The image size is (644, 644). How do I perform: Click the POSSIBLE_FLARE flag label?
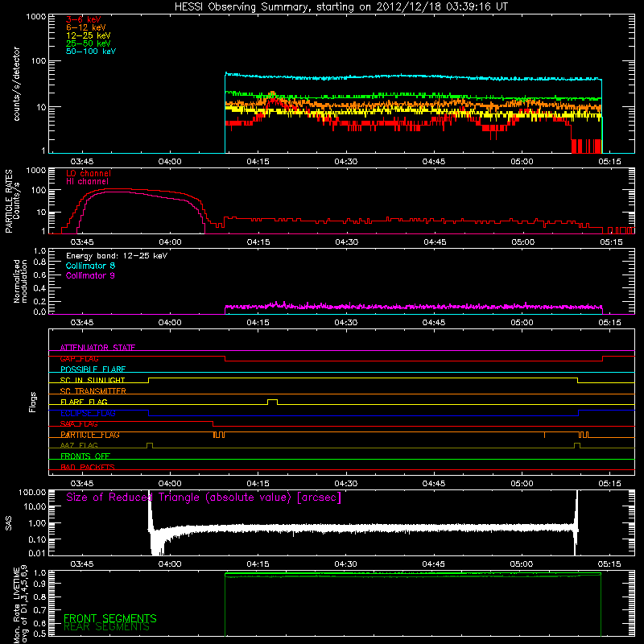click(93, 369)
